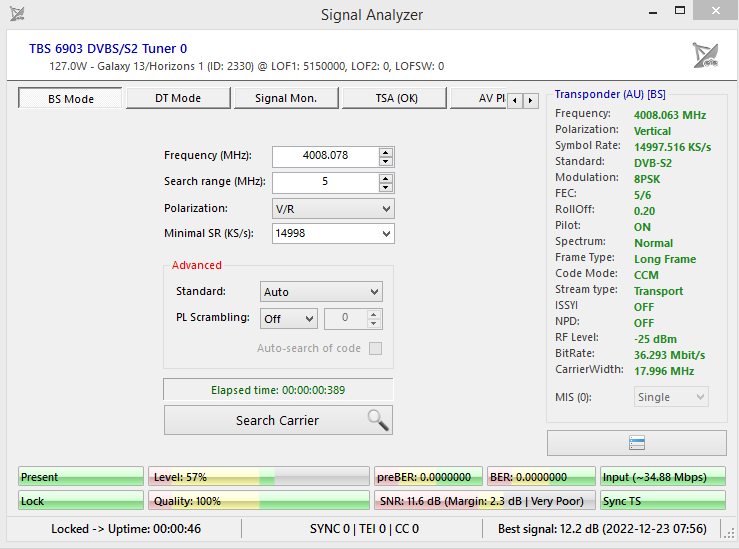Open the MIS Single dropdown

[671, 397]
